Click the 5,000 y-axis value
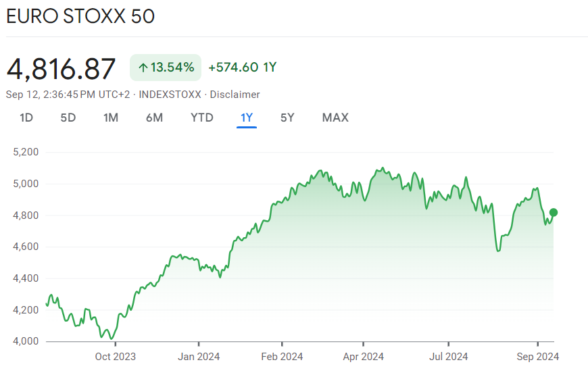 (26, 184)
